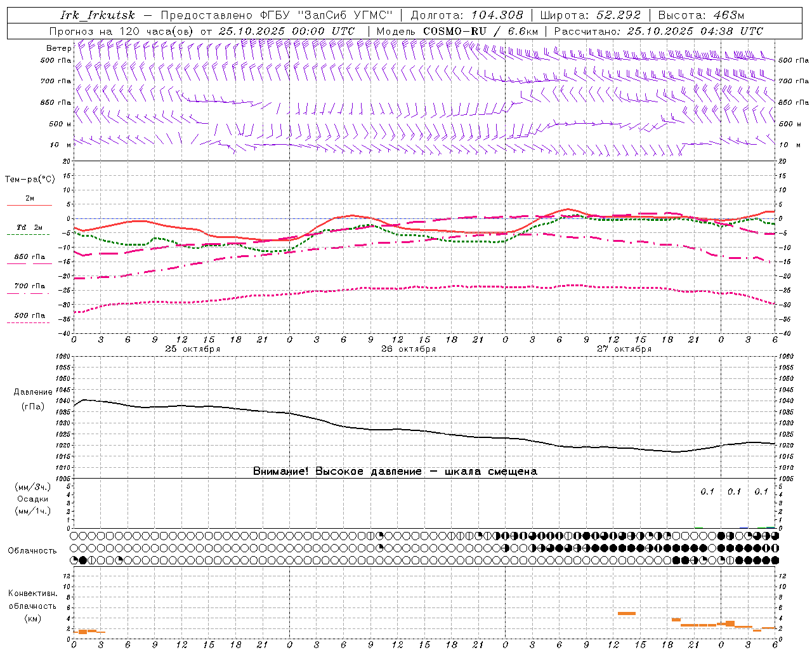
Task: Click the "500 м" label left of wind barbs
Action: (60, 124)
